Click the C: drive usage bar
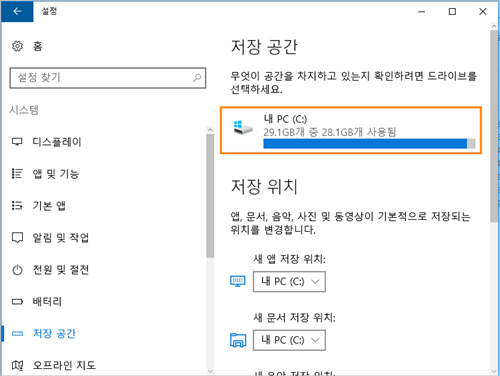This screenshot has width=500, height=376. pyautogui.click(x=369, y=144)
